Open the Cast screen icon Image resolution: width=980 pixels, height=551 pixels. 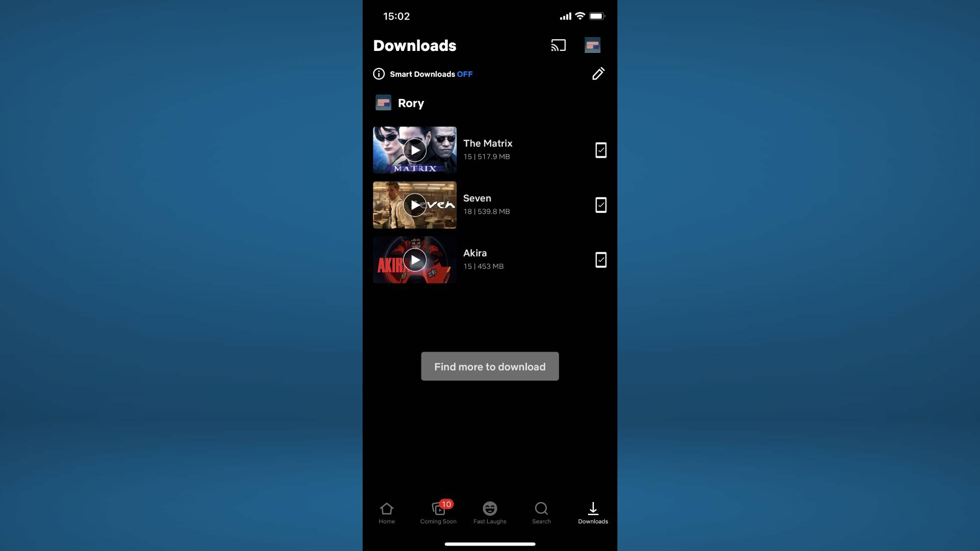pos(559,45)
